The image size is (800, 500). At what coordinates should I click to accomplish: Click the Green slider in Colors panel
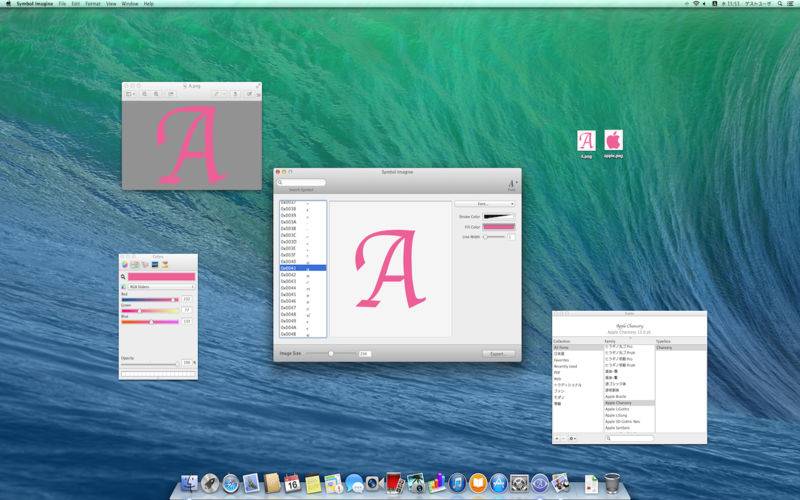tap(150, 310)
